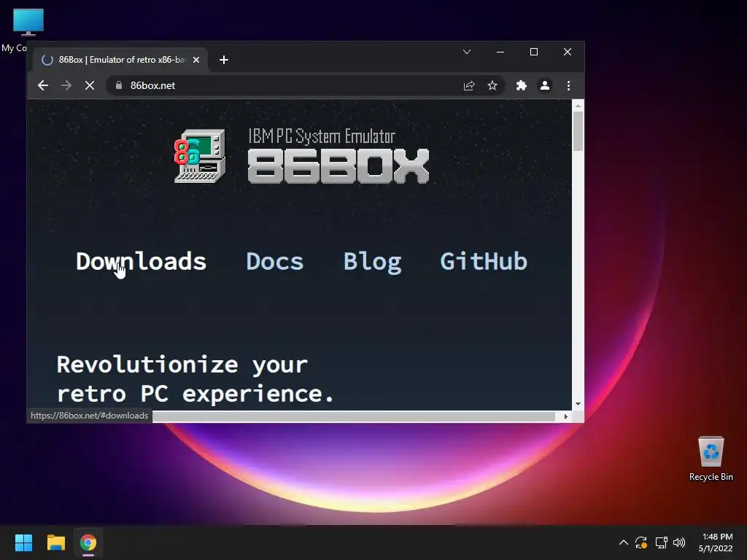Go back with the browser back arrow

tap(43, 86)
